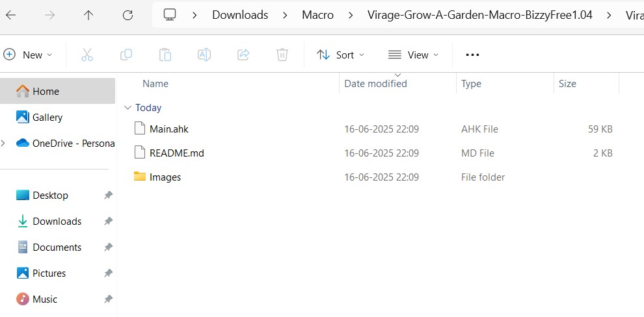644x317 pixels.
Task: Select the Main.ahk file
Action: coord(168,129)
